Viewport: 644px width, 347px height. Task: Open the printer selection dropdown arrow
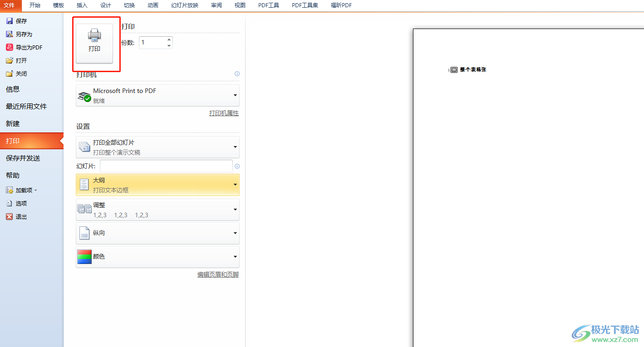[235, 95]
